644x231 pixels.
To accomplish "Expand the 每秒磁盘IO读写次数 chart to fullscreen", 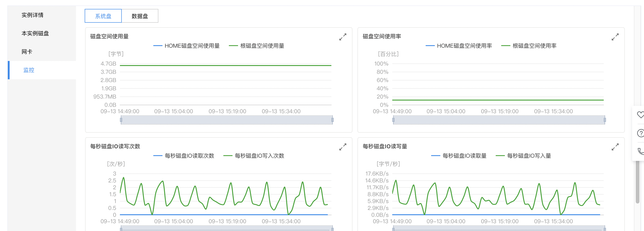I will point(343,147).
